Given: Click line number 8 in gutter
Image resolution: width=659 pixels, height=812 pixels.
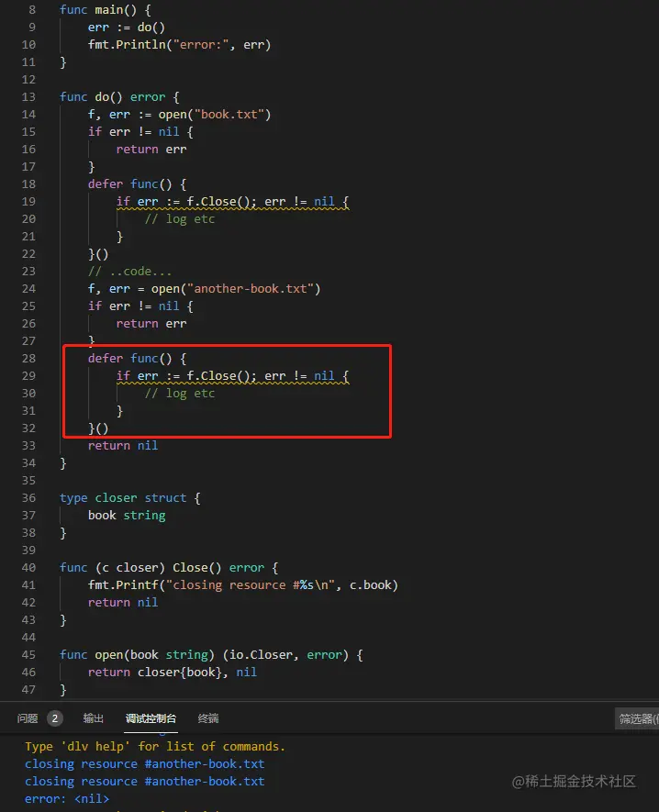Looking at the screenshot, I should [32, 9].
